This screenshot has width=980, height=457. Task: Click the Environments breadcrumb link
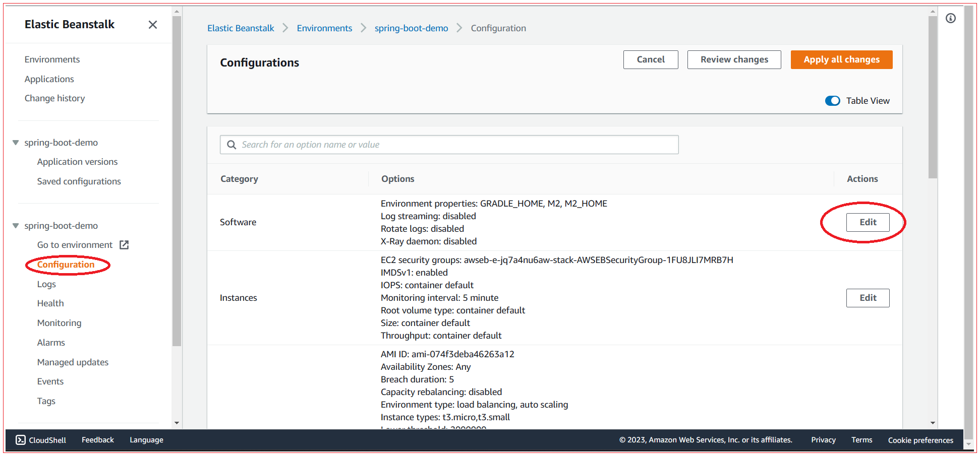(324, 28)
